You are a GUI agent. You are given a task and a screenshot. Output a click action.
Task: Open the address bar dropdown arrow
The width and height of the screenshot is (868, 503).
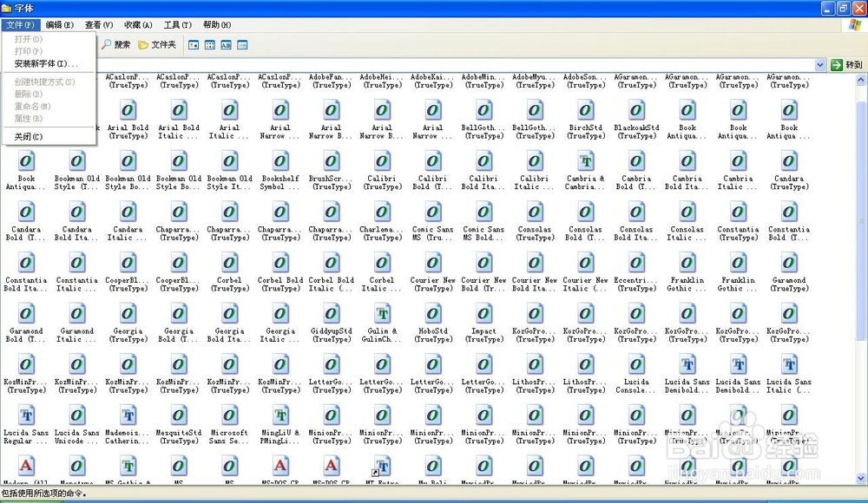point(820,62)
